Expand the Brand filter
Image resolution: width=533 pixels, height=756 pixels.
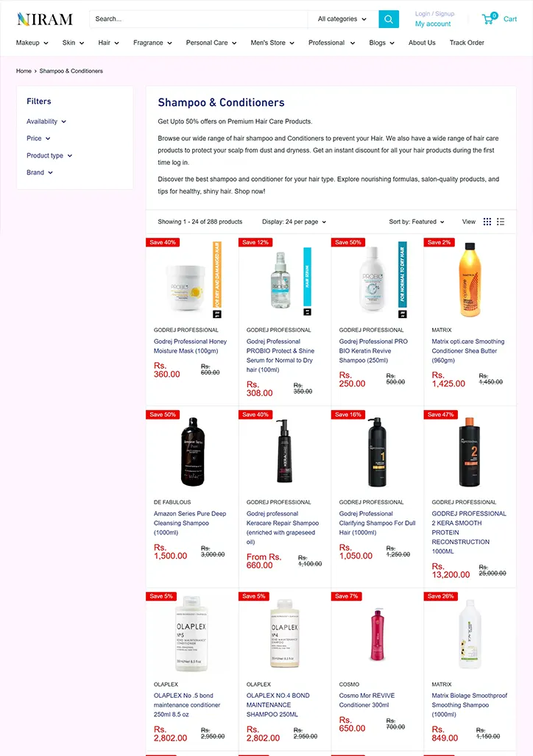coord(40,172)
